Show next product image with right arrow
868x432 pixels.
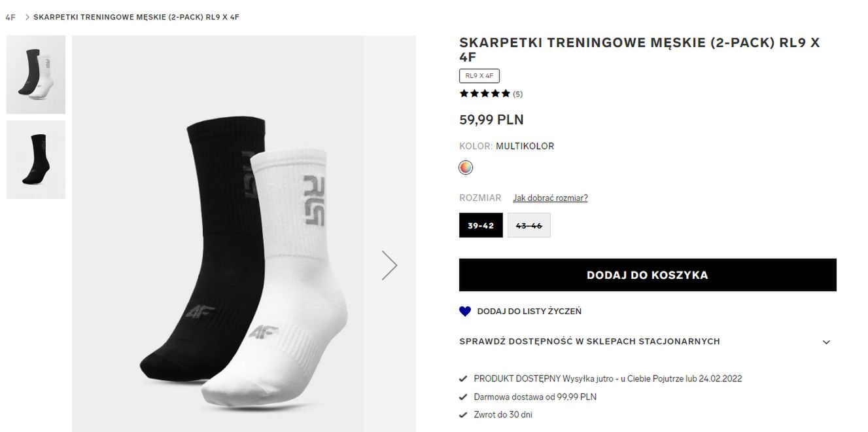(x=390, y=265)
